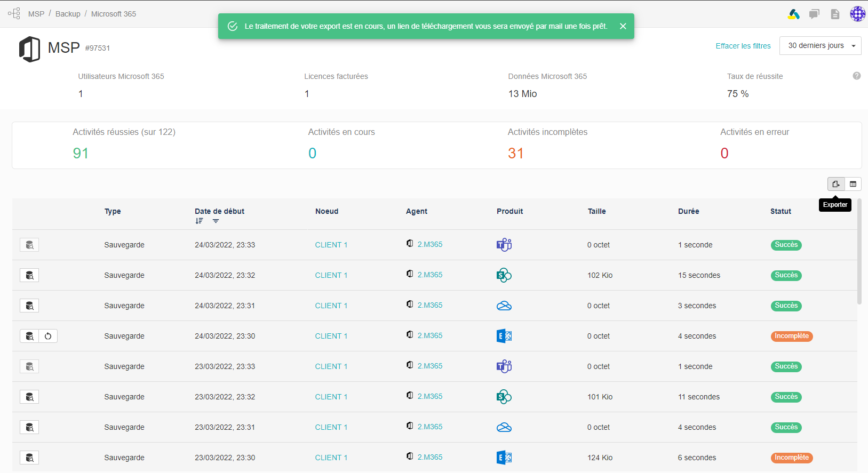
Task: Click the Taux de réussite help icon
Action: [857, 76]
